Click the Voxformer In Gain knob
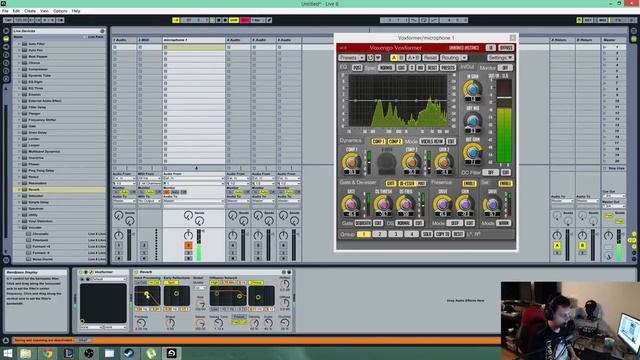Screen dimensions: 640x360 click(473, 89)
